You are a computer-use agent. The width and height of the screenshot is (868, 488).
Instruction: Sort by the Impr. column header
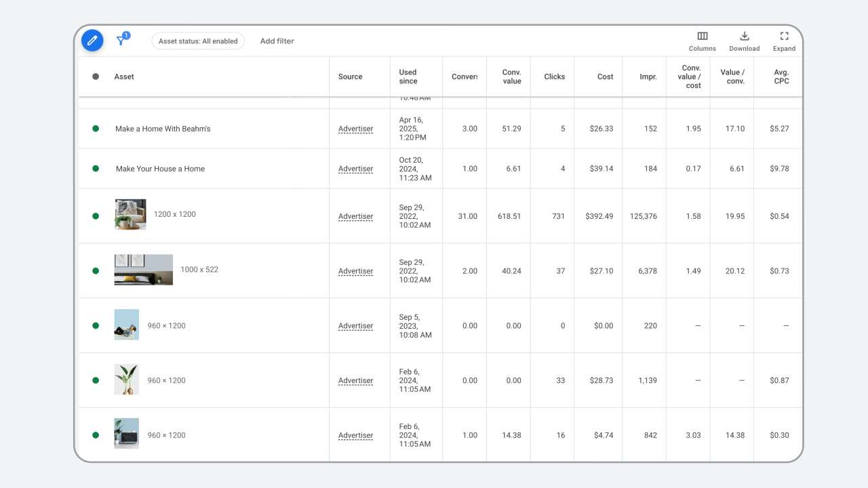point(648,77)
